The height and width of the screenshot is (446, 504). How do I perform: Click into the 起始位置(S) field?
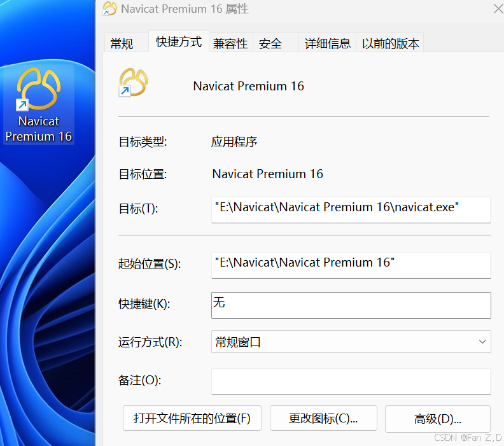(351, 265)
